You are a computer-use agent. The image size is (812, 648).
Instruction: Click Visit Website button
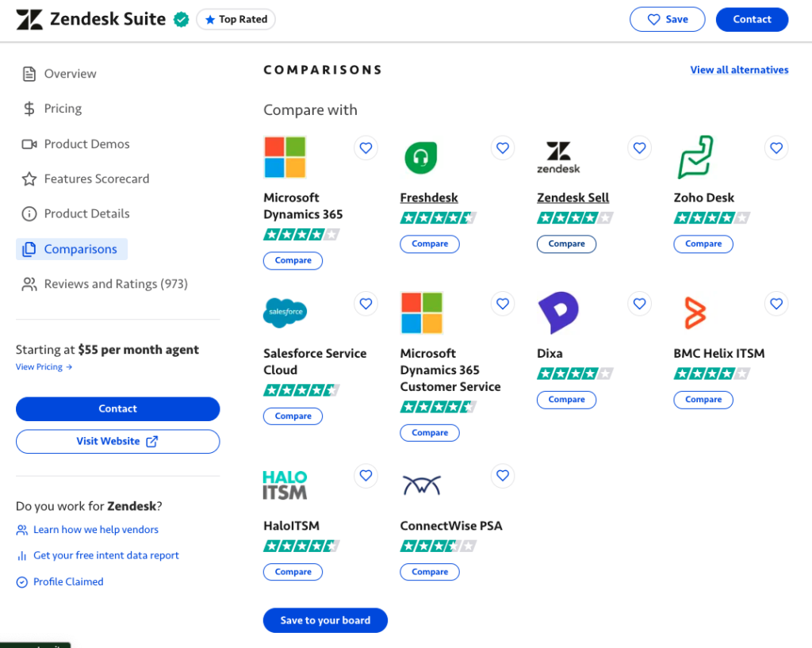pos(117,441)
